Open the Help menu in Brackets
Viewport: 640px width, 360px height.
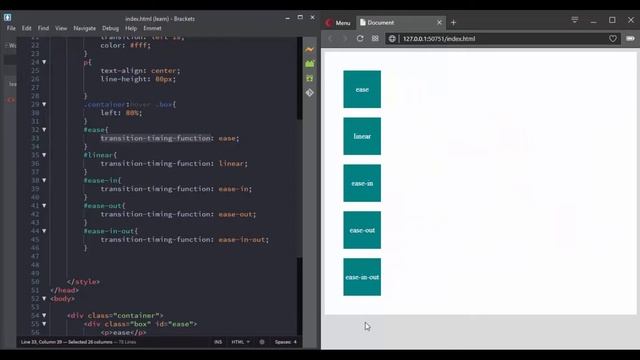click(131, 28)
